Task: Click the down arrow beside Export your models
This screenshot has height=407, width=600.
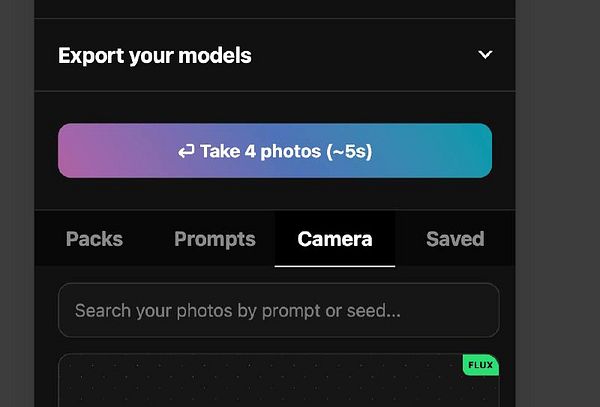Action: [485, 55]
